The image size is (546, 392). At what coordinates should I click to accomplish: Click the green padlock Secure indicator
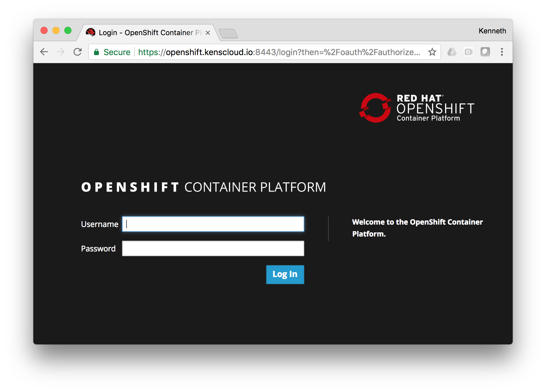112,52
